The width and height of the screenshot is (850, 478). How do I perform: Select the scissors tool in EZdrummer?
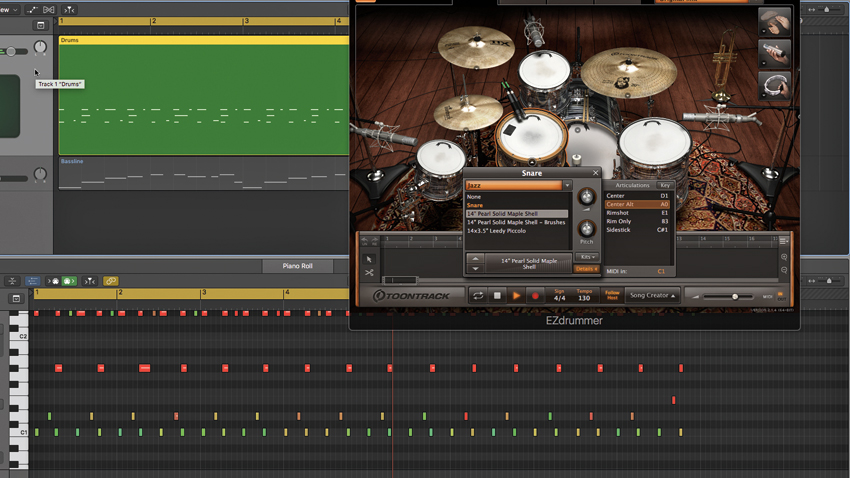[369, 273]
